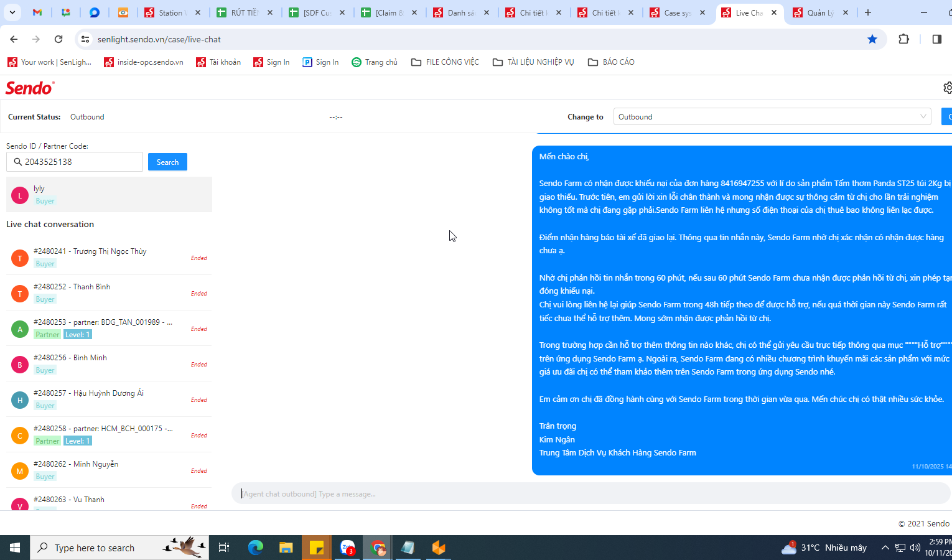Image resolution: width=952 pixels, height=560 pixels.
Task: Open conversation #2480258 partner HCM_BCH_000175
Action: point(109,434)
